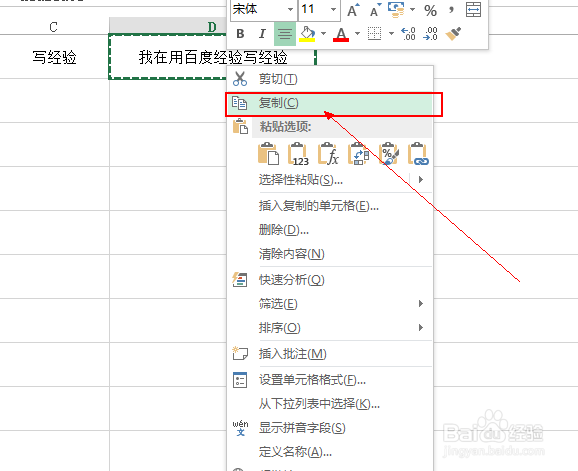
Task: Choose 插入批注(M)
Action: pyautogui.click(x=293, y=354)
